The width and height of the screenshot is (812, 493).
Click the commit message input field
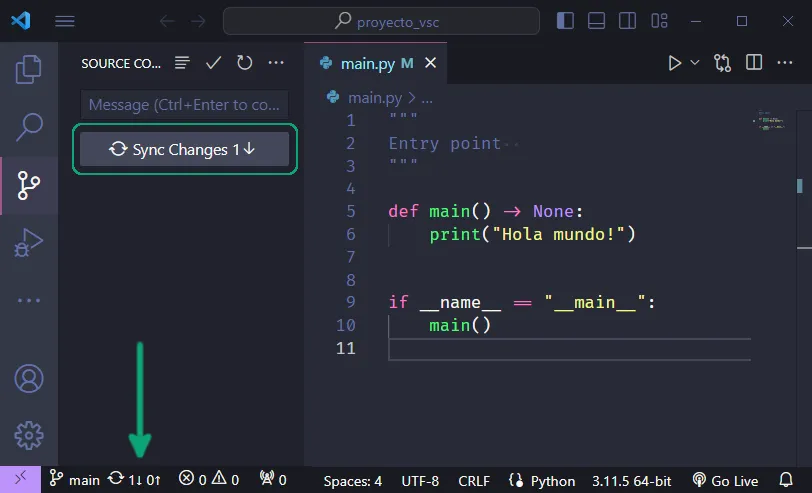[184, 105]
